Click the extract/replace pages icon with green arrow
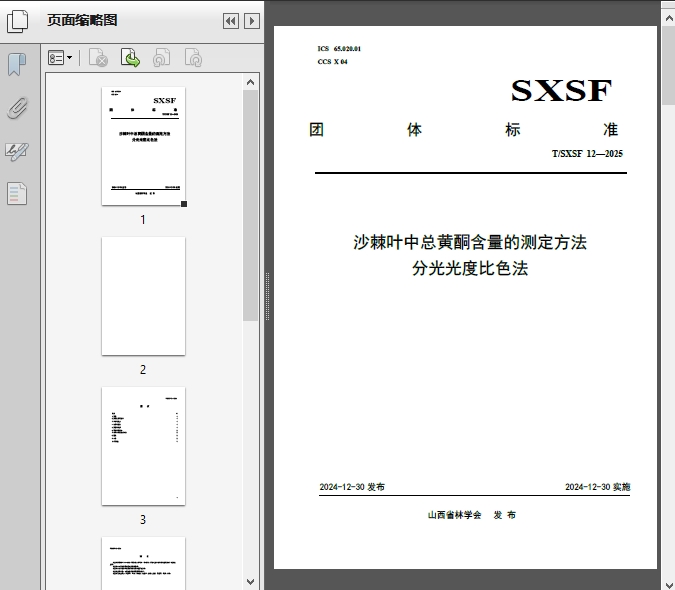The height and width of the screenshot is (590, 675). pos(130,59)
